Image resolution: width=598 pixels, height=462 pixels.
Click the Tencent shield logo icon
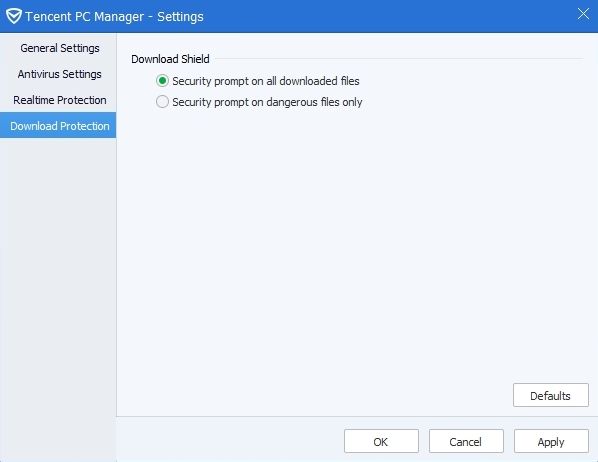[x=14, y=16]
